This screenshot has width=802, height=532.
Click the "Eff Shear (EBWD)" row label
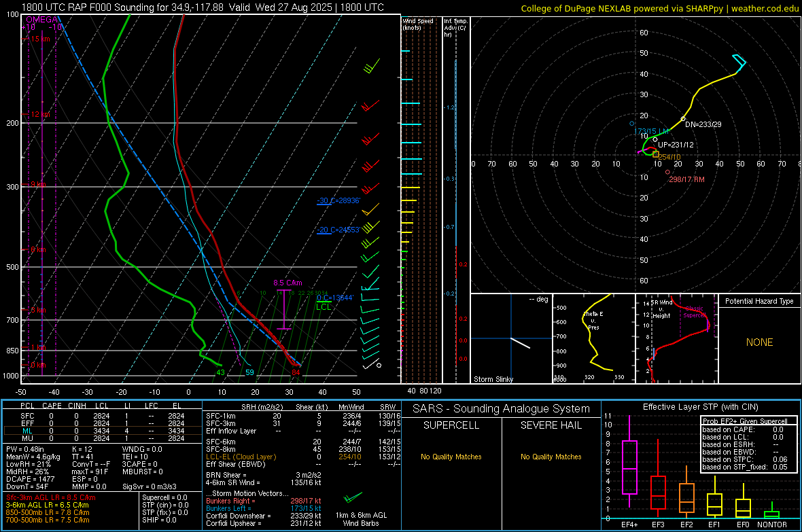[x=236, y=464]
